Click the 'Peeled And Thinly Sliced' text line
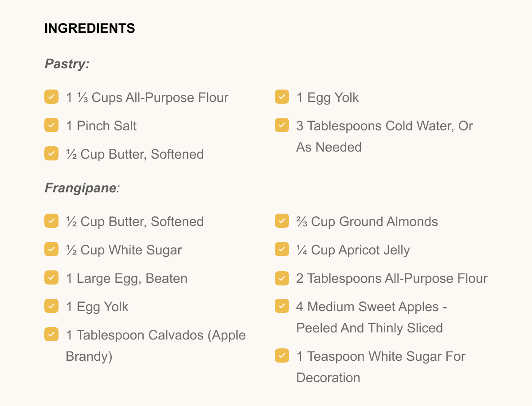 point(369,328)
